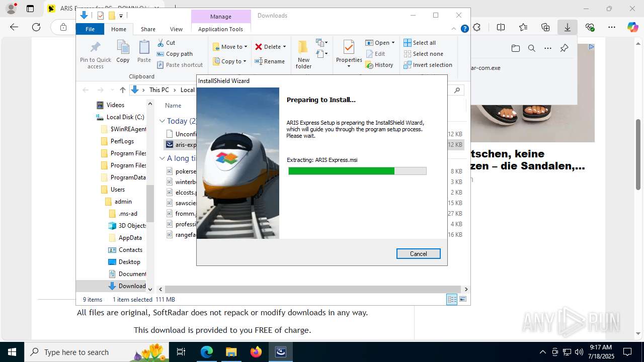Click the Copy ribbon icon

[x=123, y=51]
